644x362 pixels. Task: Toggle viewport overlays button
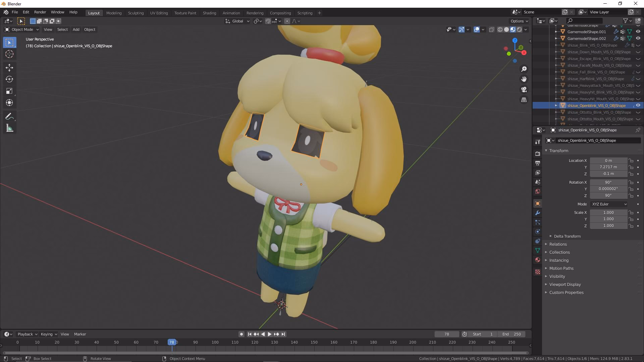477,29
